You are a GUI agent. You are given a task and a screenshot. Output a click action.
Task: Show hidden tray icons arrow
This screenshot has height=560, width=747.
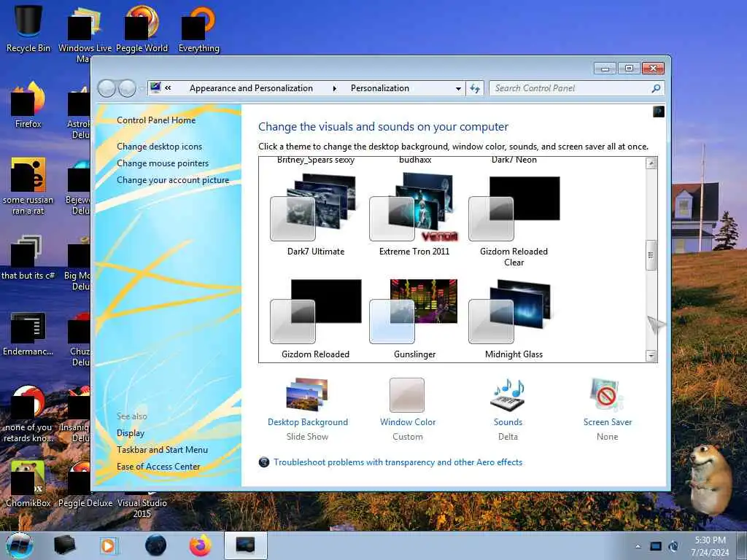click(638, 546)
